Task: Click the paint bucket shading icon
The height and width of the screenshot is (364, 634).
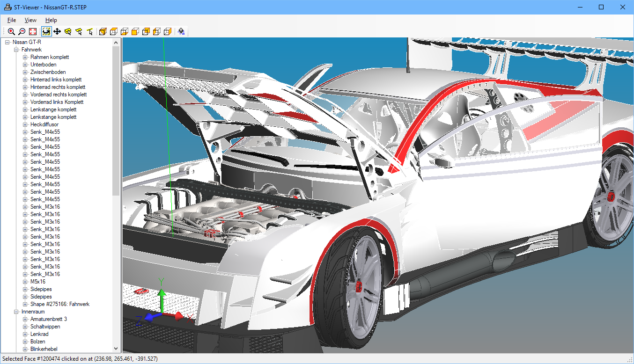Action: 181,31
